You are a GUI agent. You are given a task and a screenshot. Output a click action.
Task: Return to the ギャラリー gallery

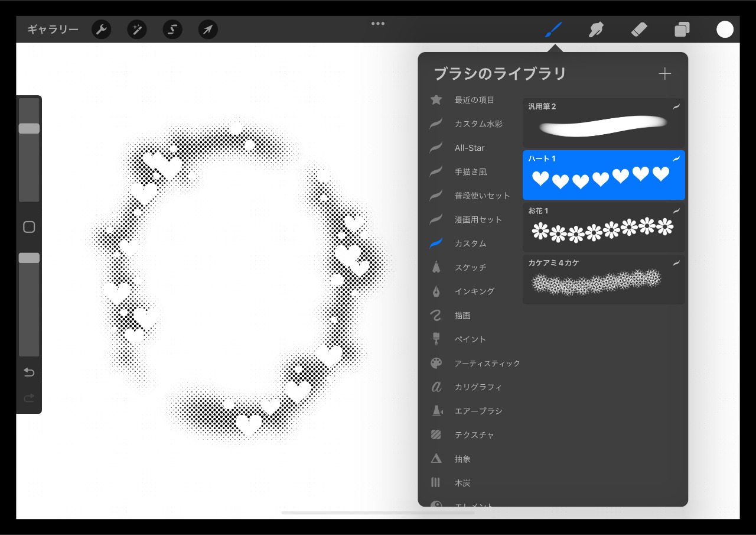53,30
